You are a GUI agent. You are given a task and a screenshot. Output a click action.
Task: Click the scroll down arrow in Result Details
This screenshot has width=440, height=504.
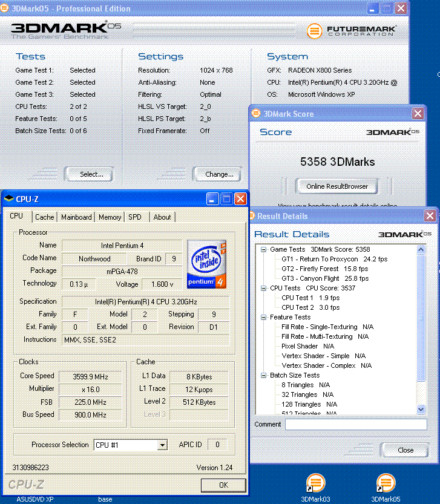click(x=421, y=410)
